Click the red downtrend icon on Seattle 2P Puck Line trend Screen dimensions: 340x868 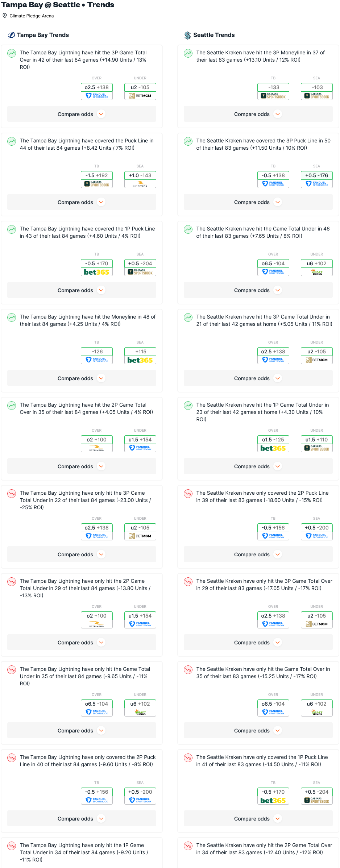pos(188,494)
